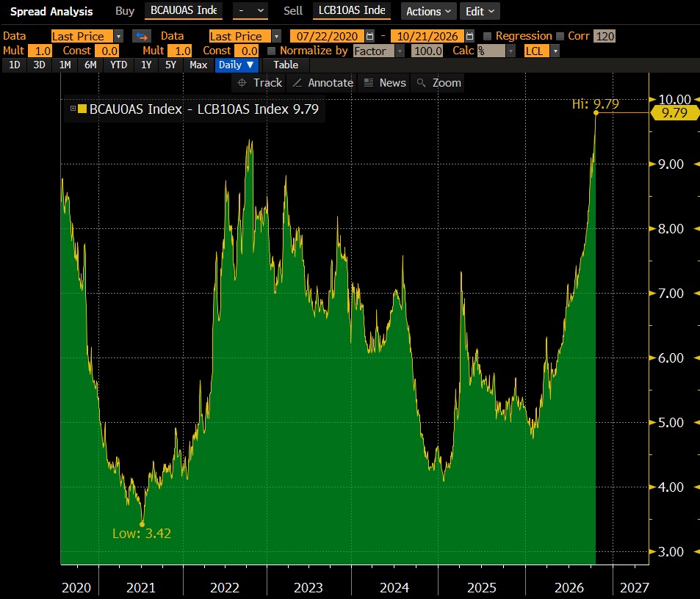The image size is (700, 599).
Task: Click the Buy Last Price field
Action: (x=82, y=36)
